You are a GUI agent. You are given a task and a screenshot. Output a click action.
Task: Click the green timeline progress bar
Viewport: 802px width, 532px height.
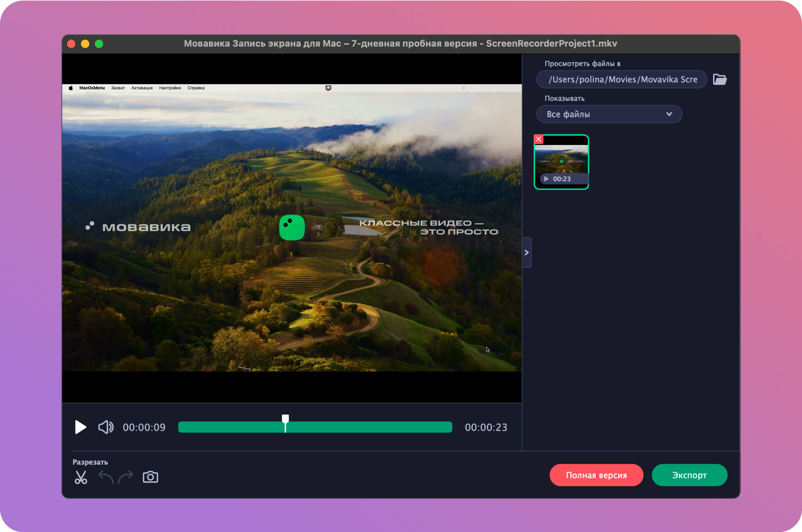click(315, 427)
